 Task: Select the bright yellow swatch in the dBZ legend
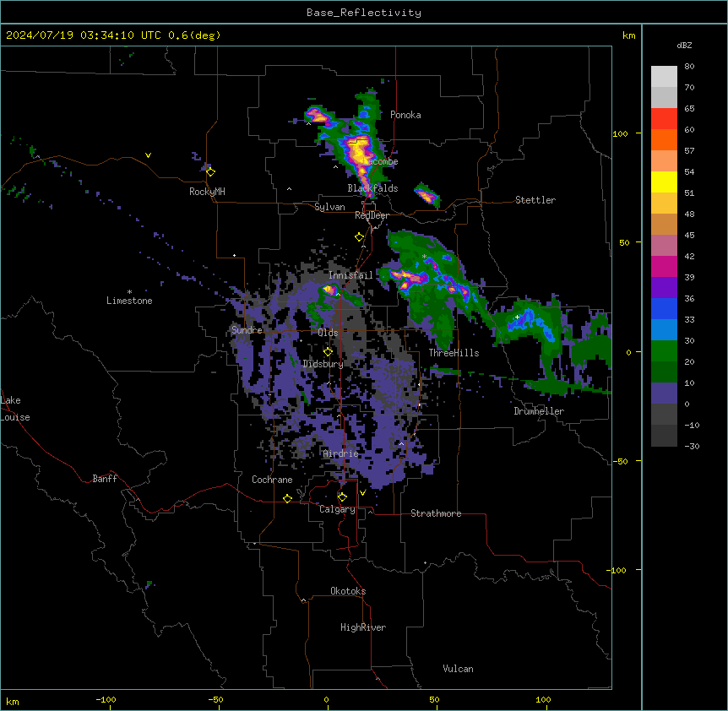664,182
